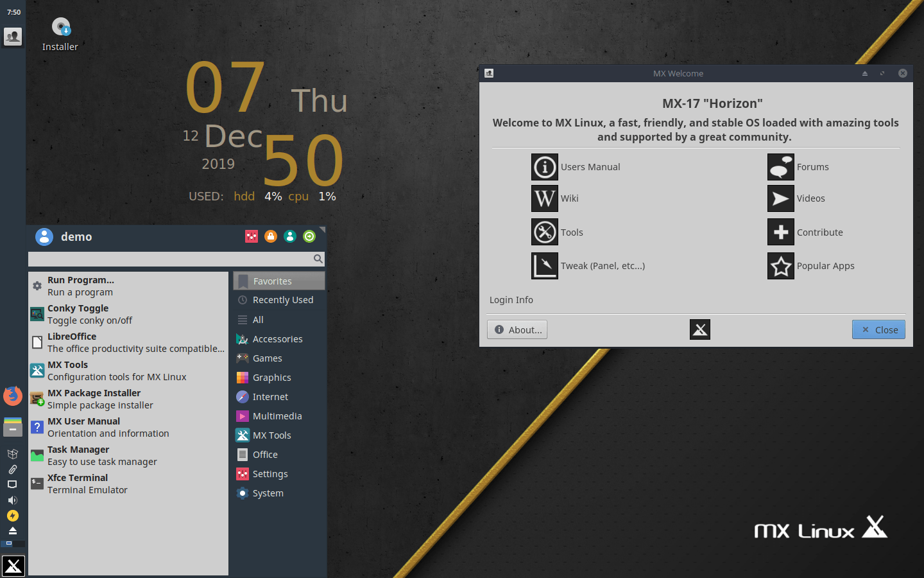Lock the screen with the orange padlock icon

271,236
